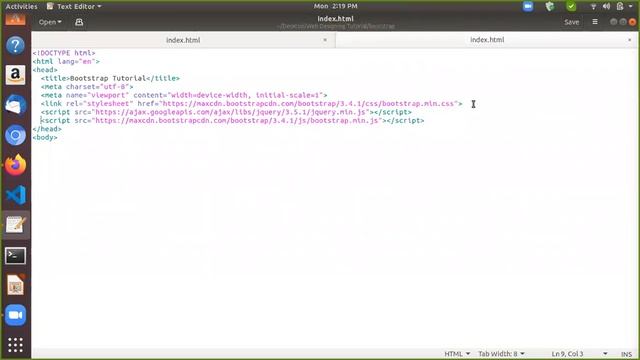Click the index.html window title
640x360 pixels.
tap(336, 19)
